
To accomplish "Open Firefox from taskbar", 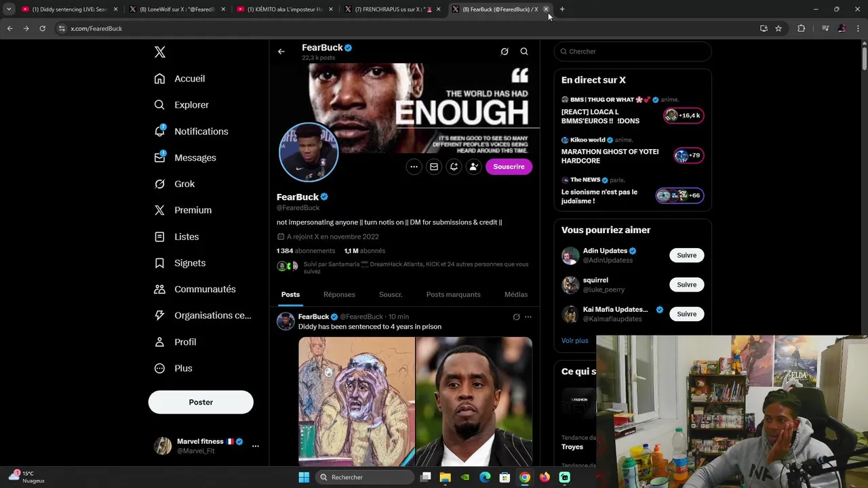I will (545, 477).
